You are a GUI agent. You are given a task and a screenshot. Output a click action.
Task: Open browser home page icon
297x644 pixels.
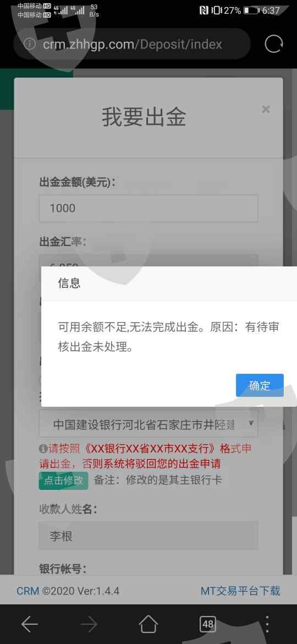pyautogui.click(x=148, y=624)
